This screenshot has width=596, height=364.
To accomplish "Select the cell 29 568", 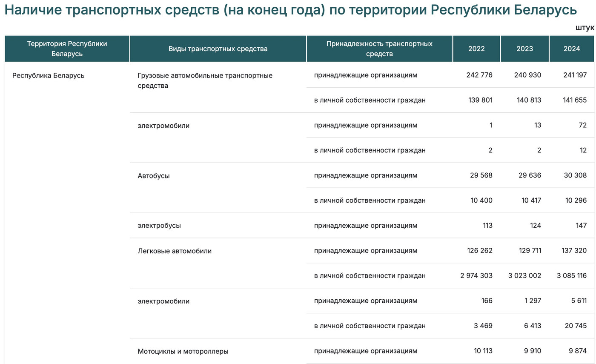I will [x=481, y=175].
